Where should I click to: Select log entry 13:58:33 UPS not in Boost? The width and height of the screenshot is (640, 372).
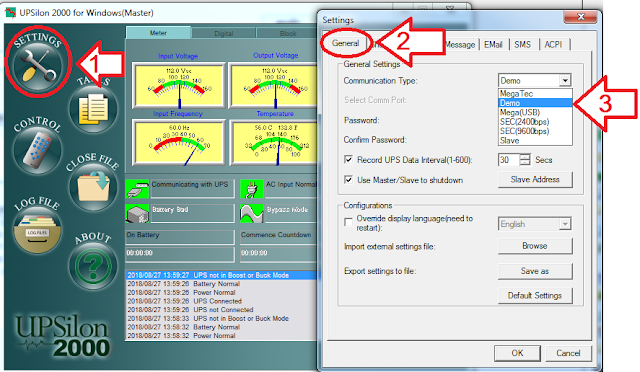tap(221, 319)
